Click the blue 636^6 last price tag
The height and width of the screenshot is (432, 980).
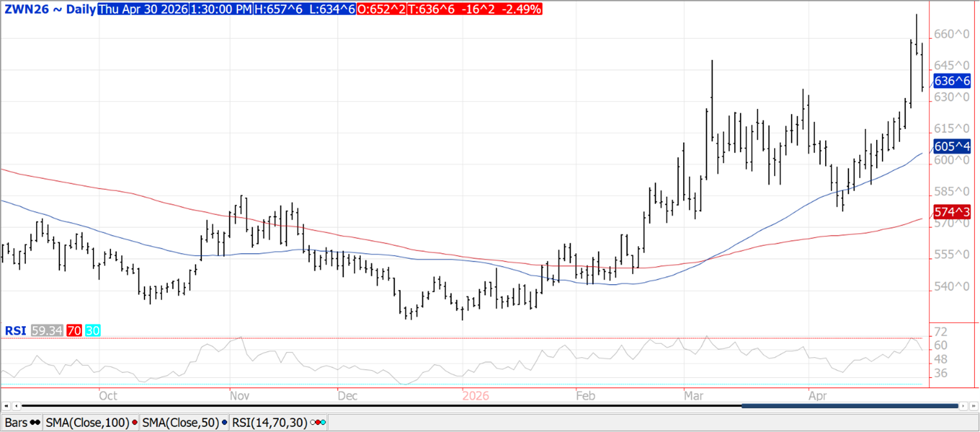(x=952, y=81)
